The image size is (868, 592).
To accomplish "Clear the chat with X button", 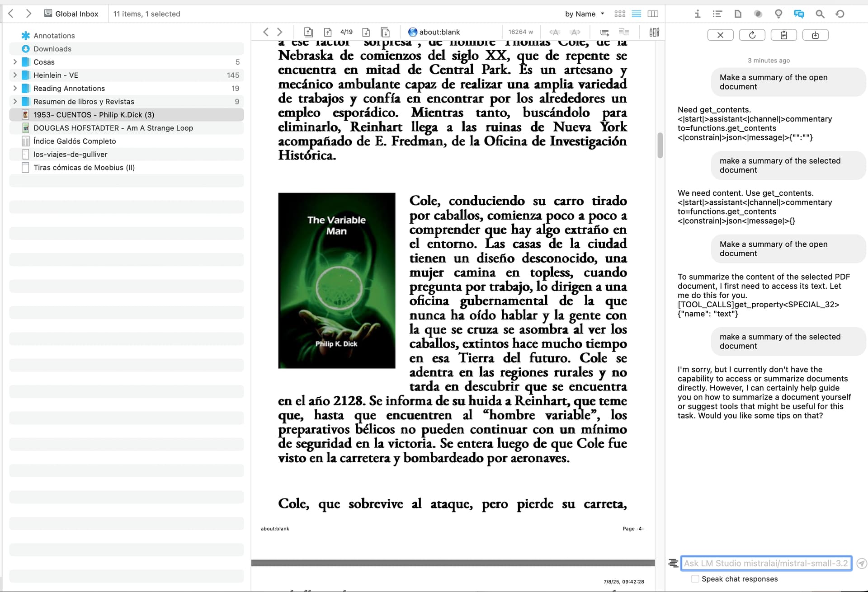I will [x=720, y=35].
